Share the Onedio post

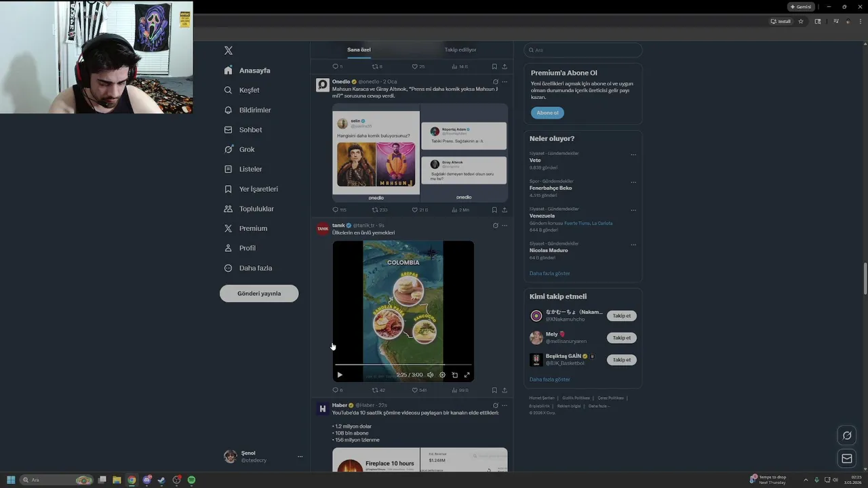505,210
